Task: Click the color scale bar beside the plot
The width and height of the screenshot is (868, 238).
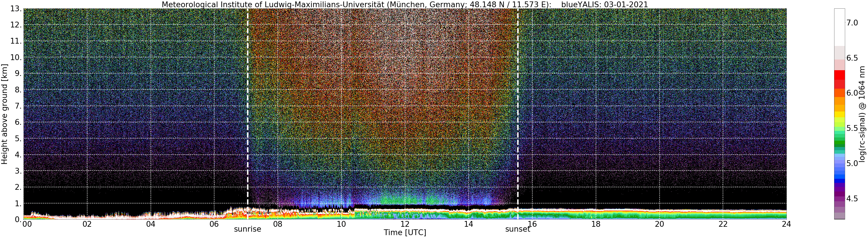Action: pos(839,114)
